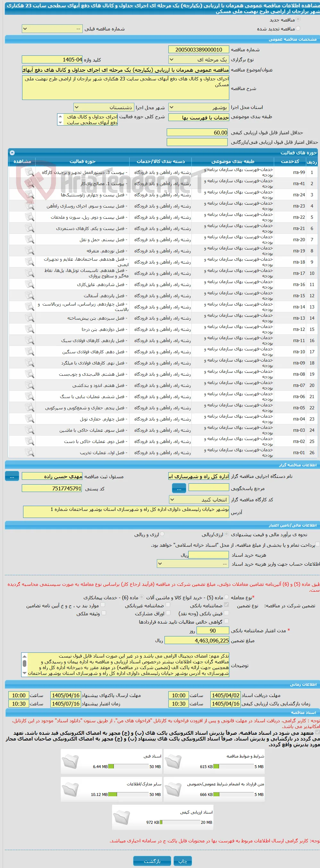Open view icon for row rra-24

30,194
